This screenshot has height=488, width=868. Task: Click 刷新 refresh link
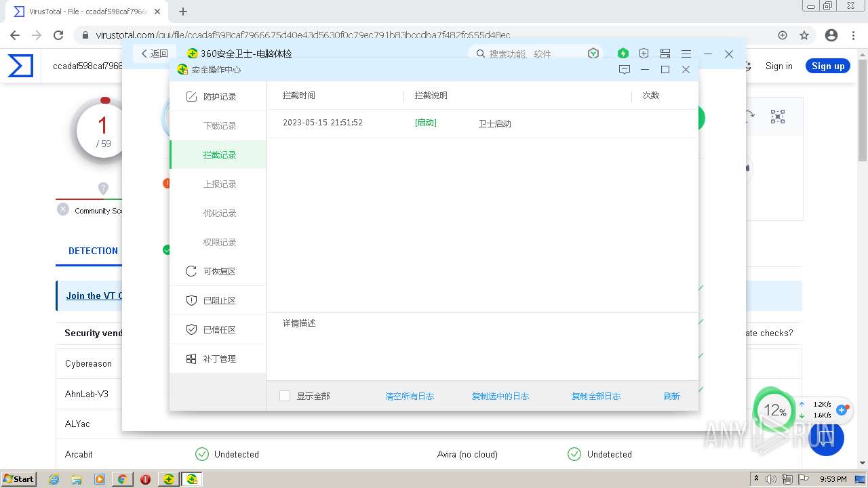[x=671, y=396]
